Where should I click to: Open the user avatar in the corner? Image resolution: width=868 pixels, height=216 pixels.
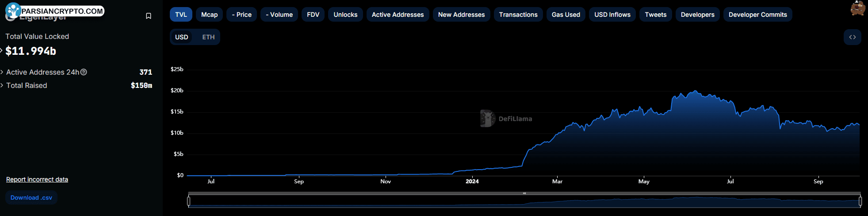[x=858, y=8]
